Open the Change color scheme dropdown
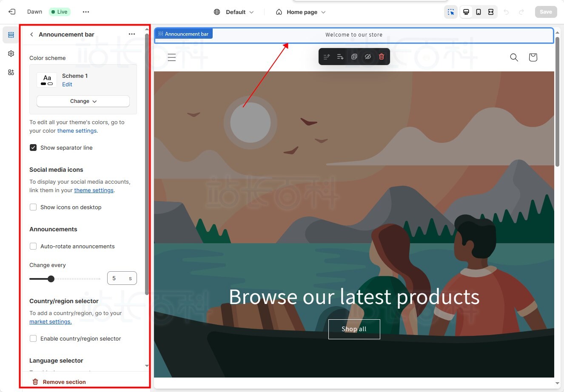This screenshot has height=392, width=564. [83, 101]
